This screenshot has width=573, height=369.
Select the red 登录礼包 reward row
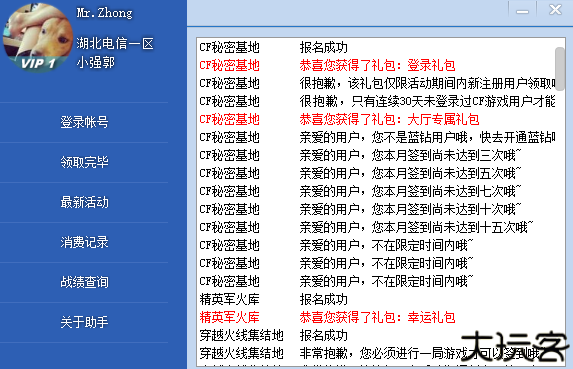376,65
